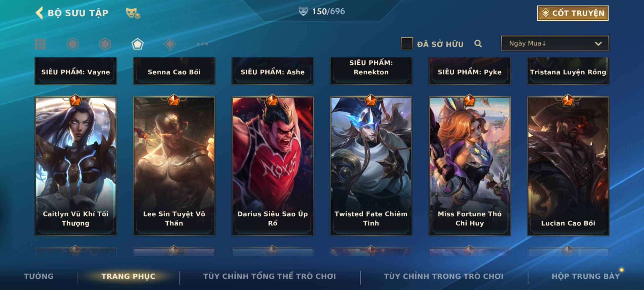644x290 pixels.
Task: Select the first octagon rarity filter
Action: [72, 44]
